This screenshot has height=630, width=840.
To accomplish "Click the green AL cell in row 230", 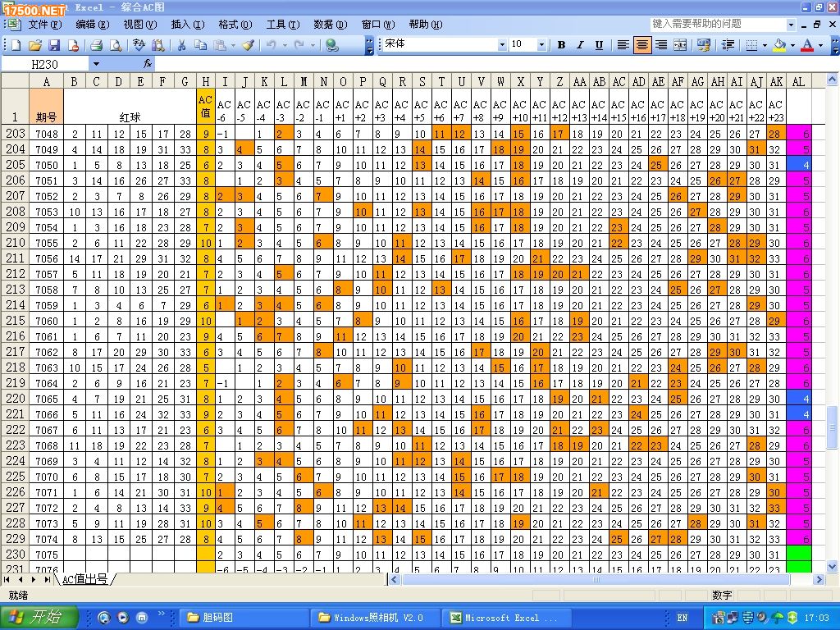I will pyautogui.click(x=798, y=554).
